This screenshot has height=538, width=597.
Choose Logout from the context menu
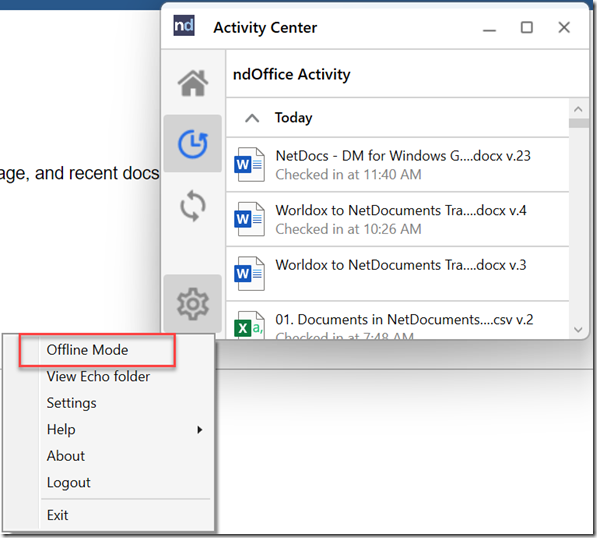coord(69,483)
